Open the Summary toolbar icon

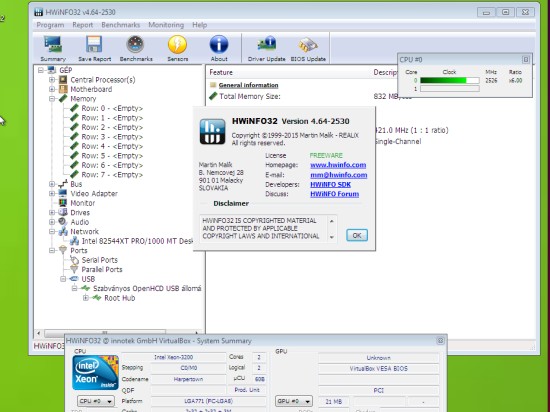[x=53, y=48]
